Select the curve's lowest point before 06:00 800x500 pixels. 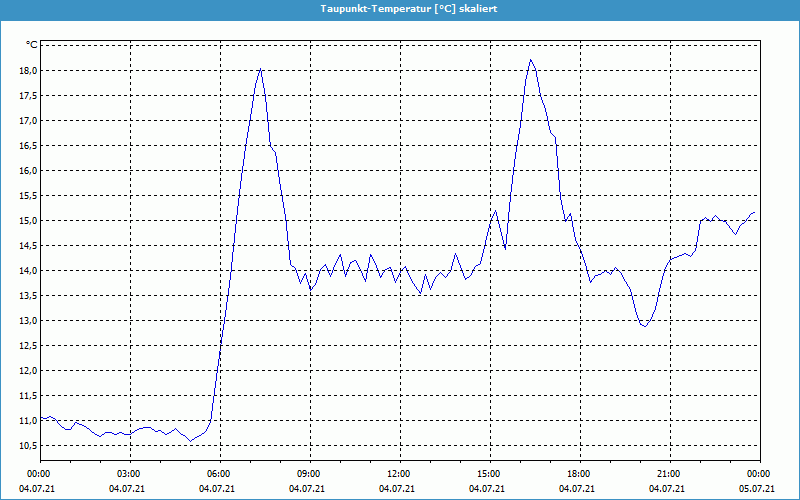click(x=190, y=441)
